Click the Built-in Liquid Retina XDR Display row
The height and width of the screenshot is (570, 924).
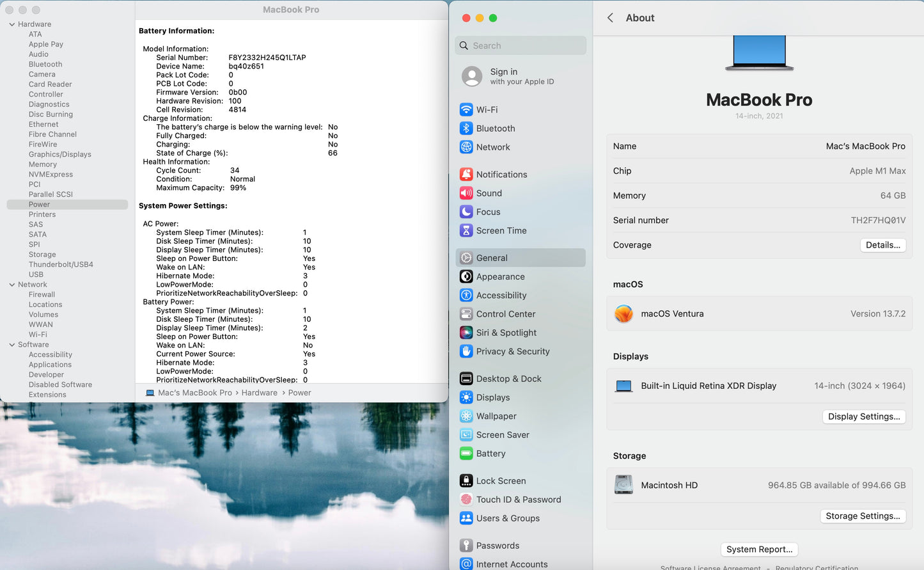click(x=759, y=386)
